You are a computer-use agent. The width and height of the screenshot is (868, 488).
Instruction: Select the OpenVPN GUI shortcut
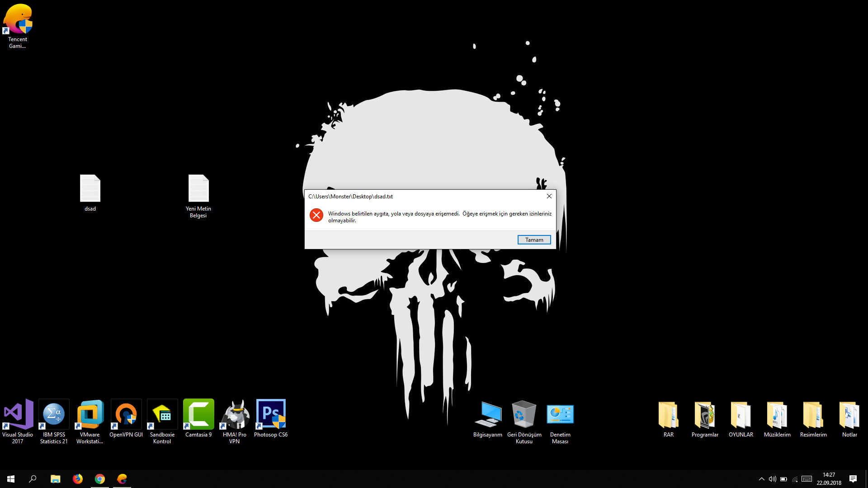126,418
